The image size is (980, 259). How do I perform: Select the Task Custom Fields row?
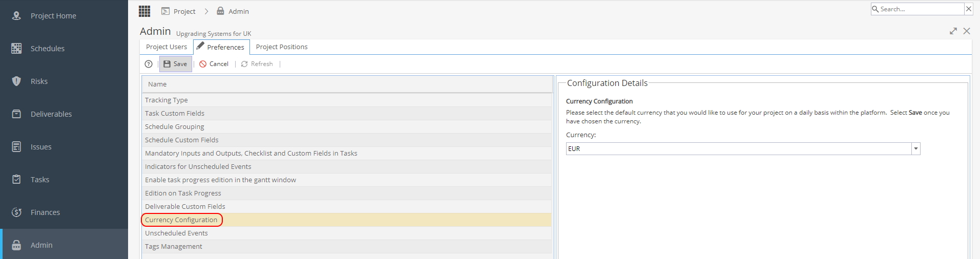(347, 113)
